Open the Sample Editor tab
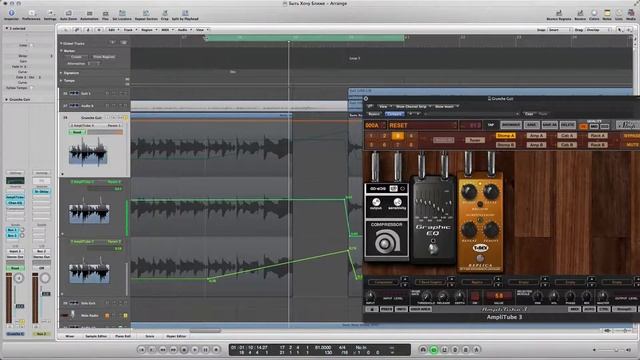 click(x=96, y=336)
